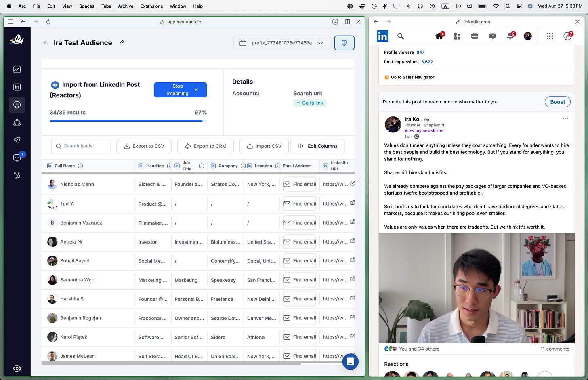Open the Window menu in menu bar
Image resolution: width=588 pixels, height=380 pixels.
[178, 6]
